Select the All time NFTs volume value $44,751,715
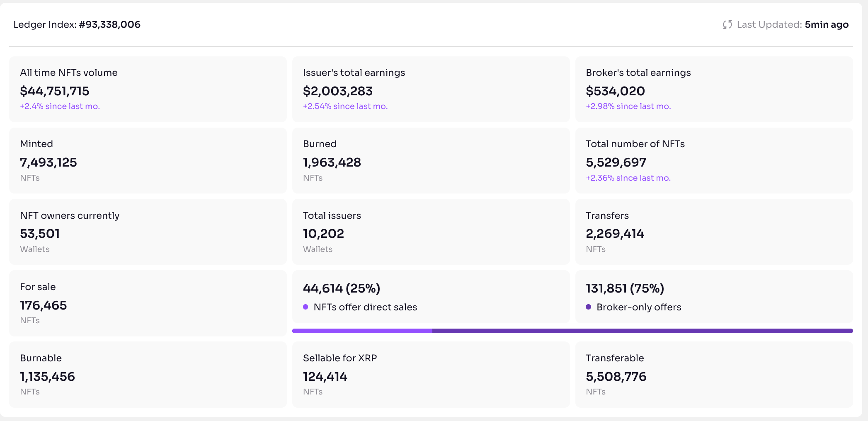Image resolution: width=868 pixels, height=421 pixels. point(55,91)
